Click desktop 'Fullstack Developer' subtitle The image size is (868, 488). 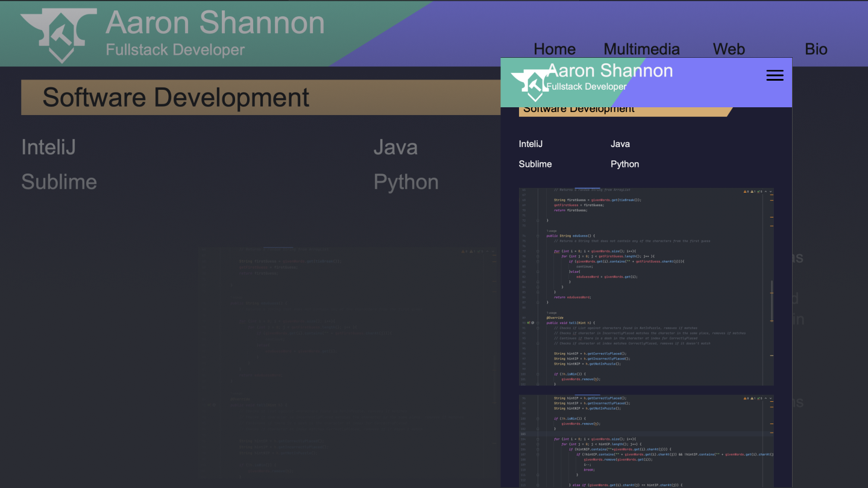tap(175, 50)
